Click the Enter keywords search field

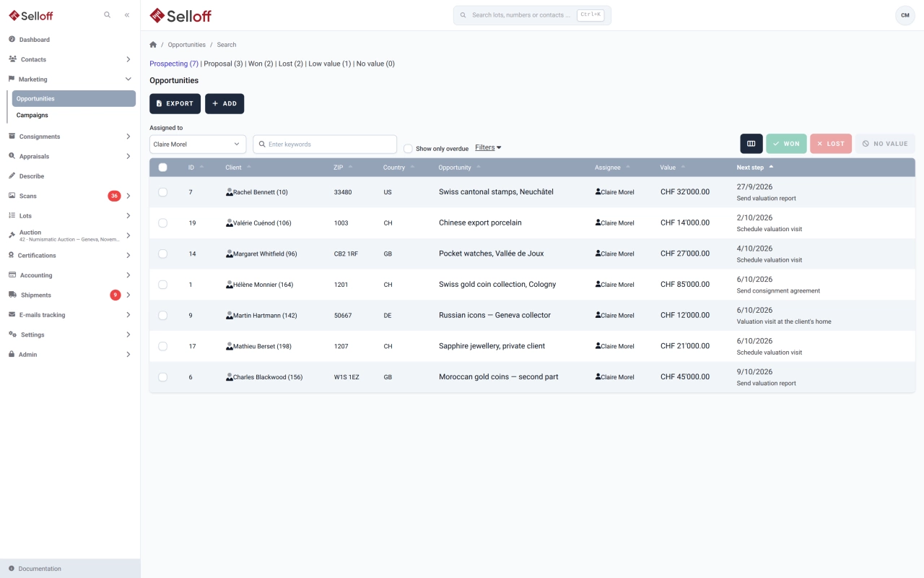(325, 144)
